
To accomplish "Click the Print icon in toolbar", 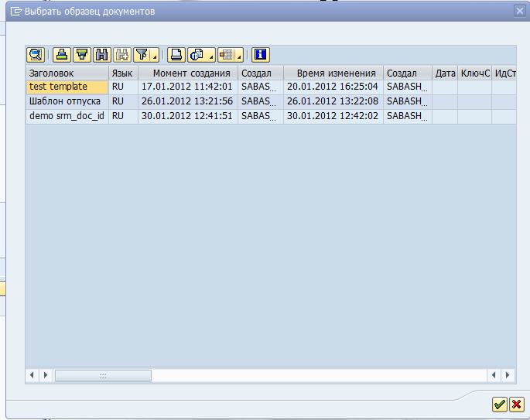I will (x=176, y=54).
